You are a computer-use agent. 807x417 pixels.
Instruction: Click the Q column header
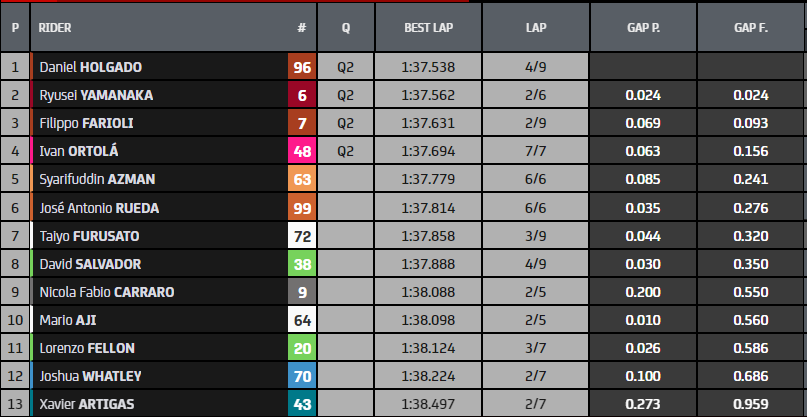click(346, 29)
